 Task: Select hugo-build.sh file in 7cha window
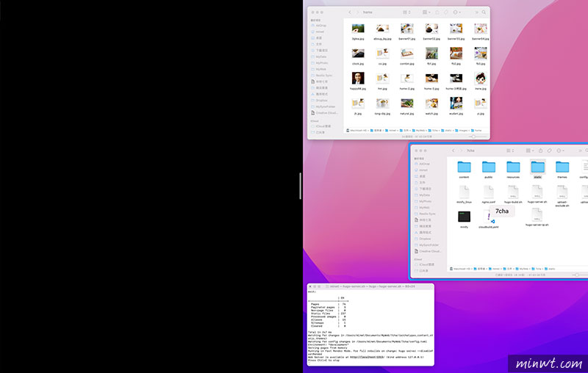coord(513,192)
